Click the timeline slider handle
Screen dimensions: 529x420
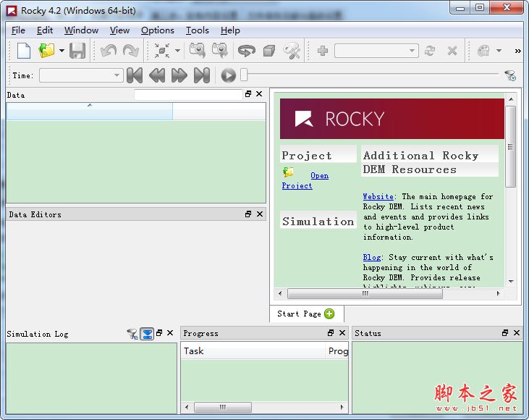tap(244, 75)
